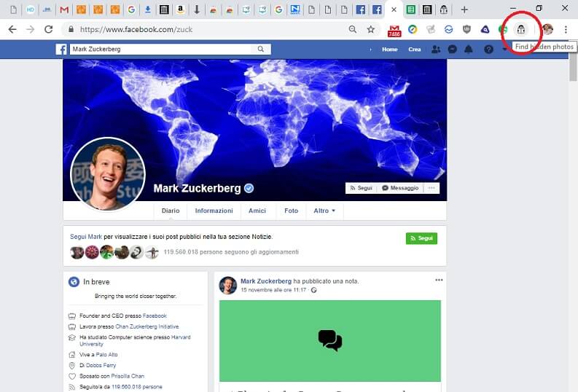Click the 119.560.018 persone followers link
Viewport: 578px width, 392px height.
point(137,387)
